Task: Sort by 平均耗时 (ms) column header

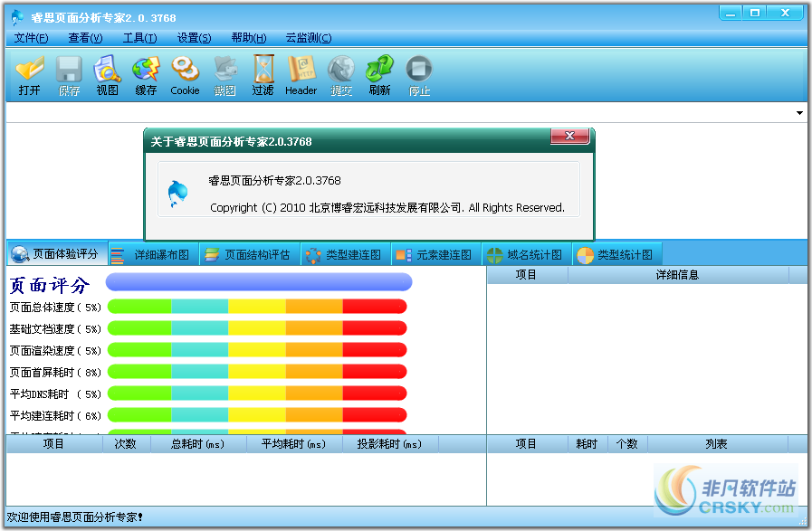Action: (x=294, y=444)
